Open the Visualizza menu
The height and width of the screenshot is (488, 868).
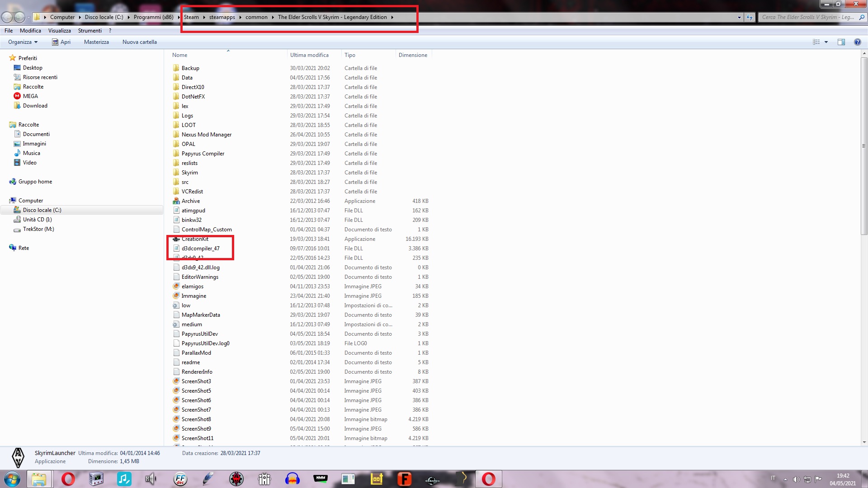pos(60,30)
